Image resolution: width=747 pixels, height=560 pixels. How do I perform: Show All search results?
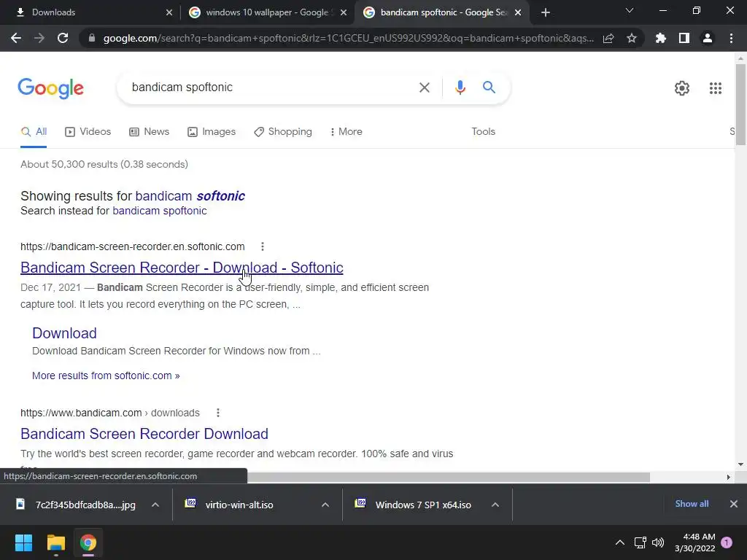pyautogui.click(x=34, y=131)
